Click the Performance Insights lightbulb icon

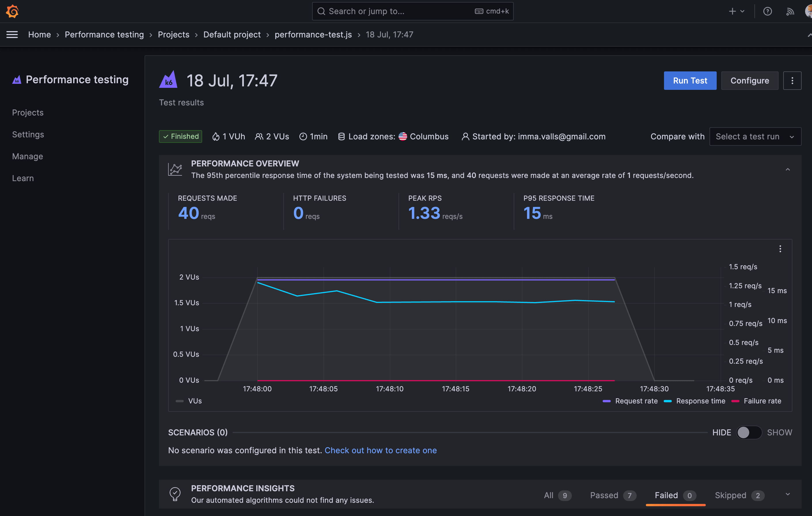tap(175, 494)
